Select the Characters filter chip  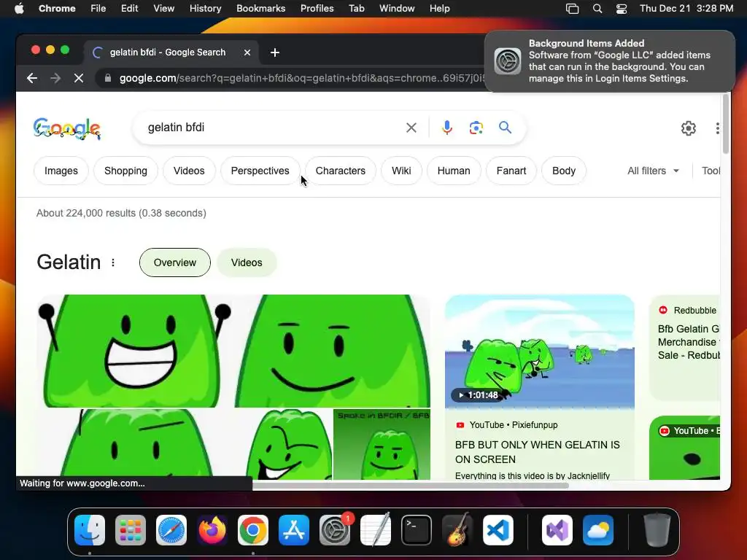point(341,171)
